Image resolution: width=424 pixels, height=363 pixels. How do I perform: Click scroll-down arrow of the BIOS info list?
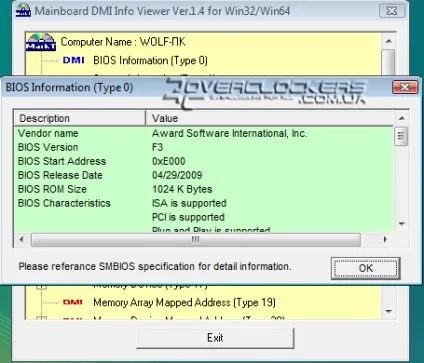pyautogui.click(x=402, y=224)
